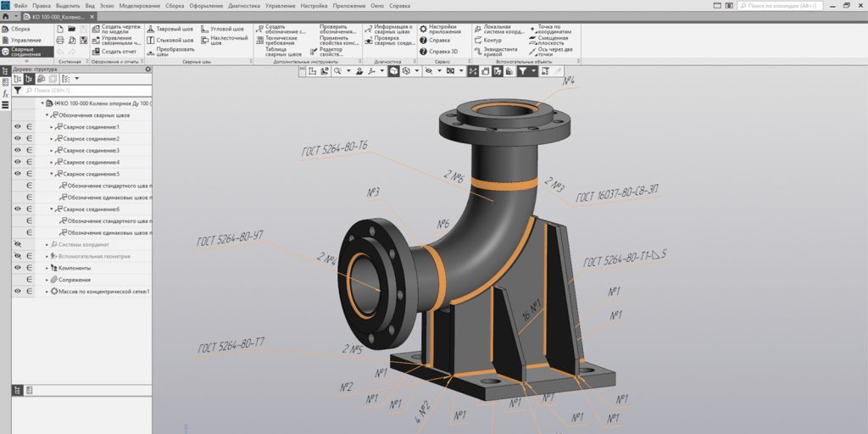Viewport: 868px width, 434px height.
Task: Click the tree search field
Action: [87, 90]
